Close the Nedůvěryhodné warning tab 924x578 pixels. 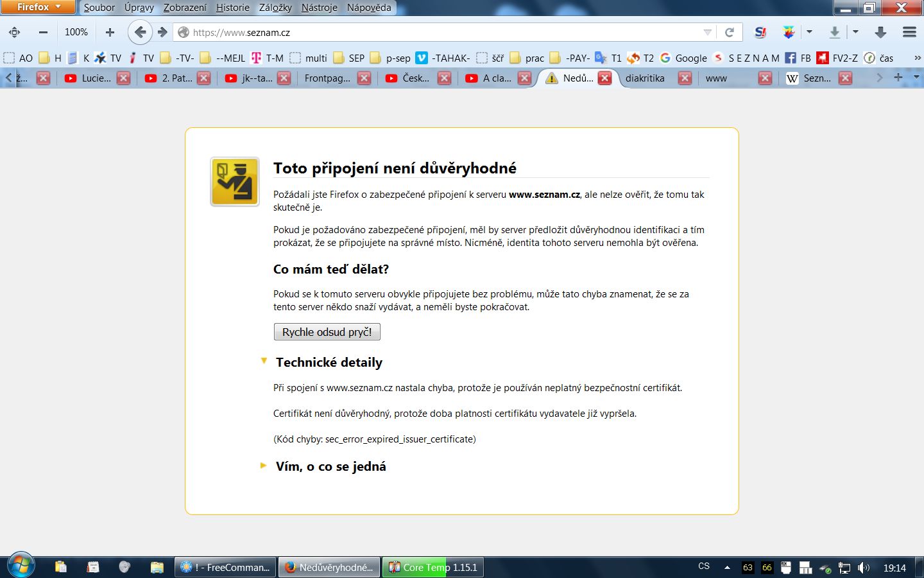[x=604, y=78]
